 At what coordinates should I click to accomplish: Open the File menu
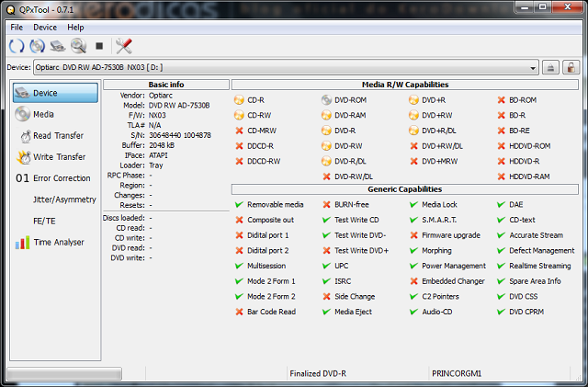(17, 28)
